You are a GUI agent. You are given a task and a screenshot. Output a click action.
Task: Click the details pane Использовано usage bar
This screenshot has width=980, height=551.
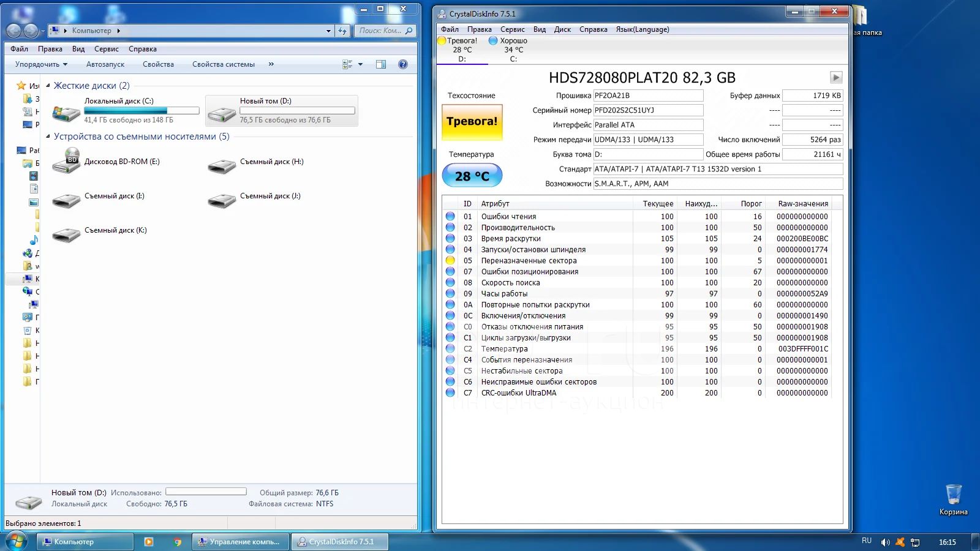(206, 492)
